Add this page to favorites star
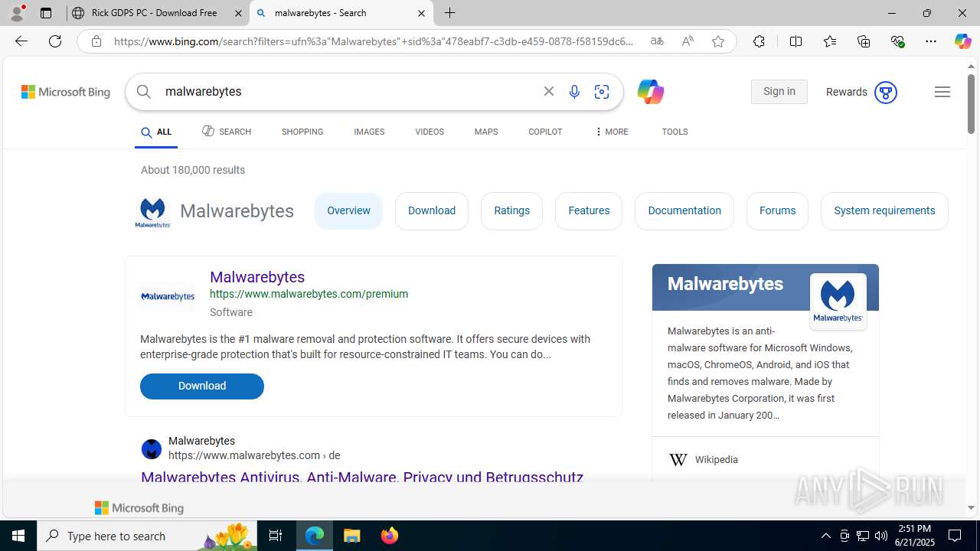Viewport: 980px width, 551px height. click(718, 41)
